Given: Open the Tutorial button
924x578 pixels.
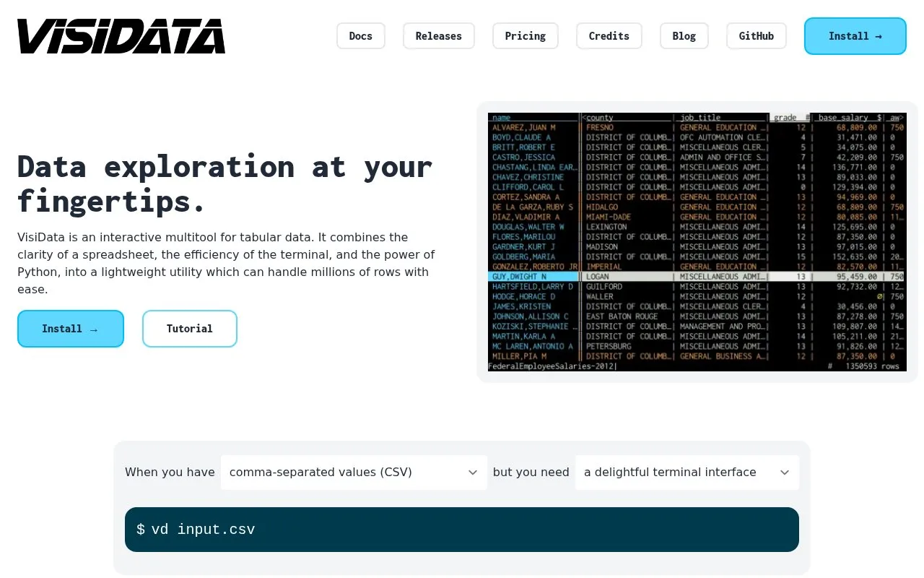Looking at the screenshot, I should [x=190, y=329].
